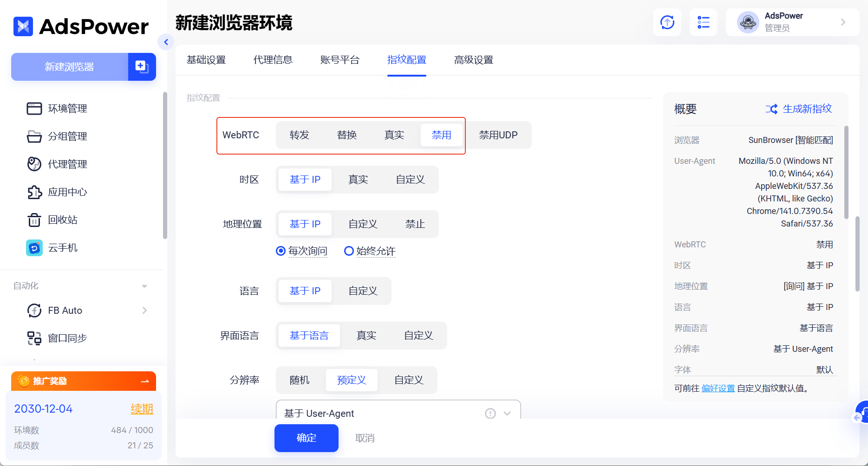Open 环境管理 in the sidebar

tap(68, 109)
